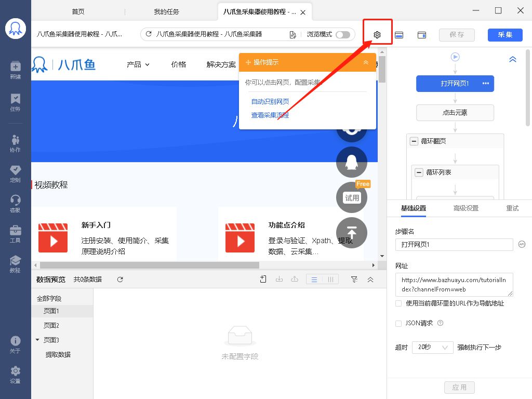This screenshot has height=399, width=532.
Task: Collapse the 页面3 tree node
Action: tap(37, 340)
